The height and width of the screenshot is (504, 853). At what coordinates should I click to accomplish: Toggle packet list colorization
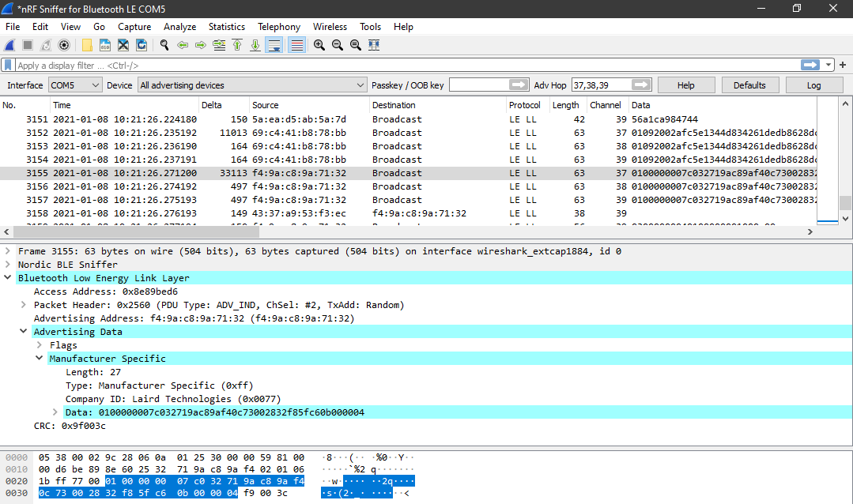(296, 45)
